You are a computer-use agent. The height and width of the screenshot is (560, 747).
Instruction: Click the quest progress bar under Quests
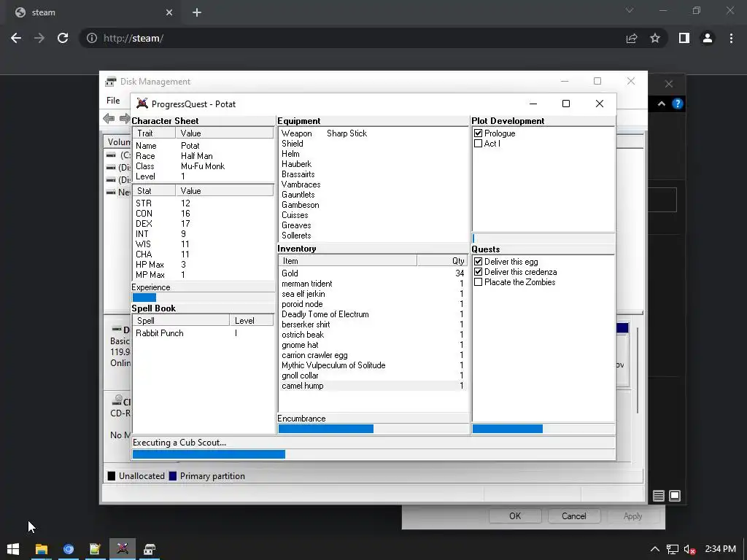(543, 429)
